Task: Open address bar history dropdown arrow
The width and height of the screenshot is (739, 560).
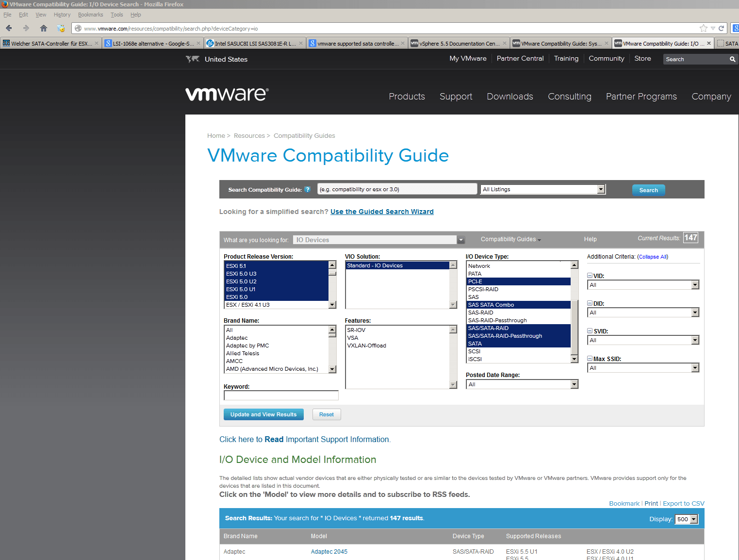Action: 713,28
